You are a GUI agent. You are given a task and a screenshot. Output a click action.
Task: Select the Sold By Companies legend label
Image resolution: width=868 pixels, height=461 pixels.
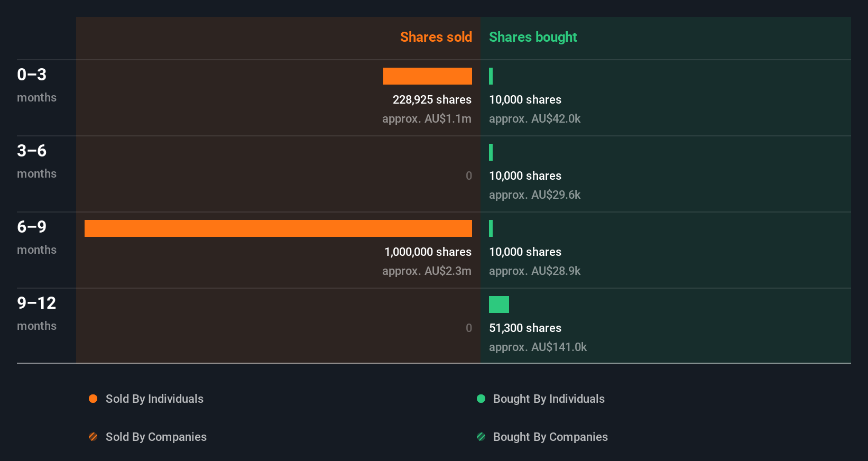[x=156, y=437]
